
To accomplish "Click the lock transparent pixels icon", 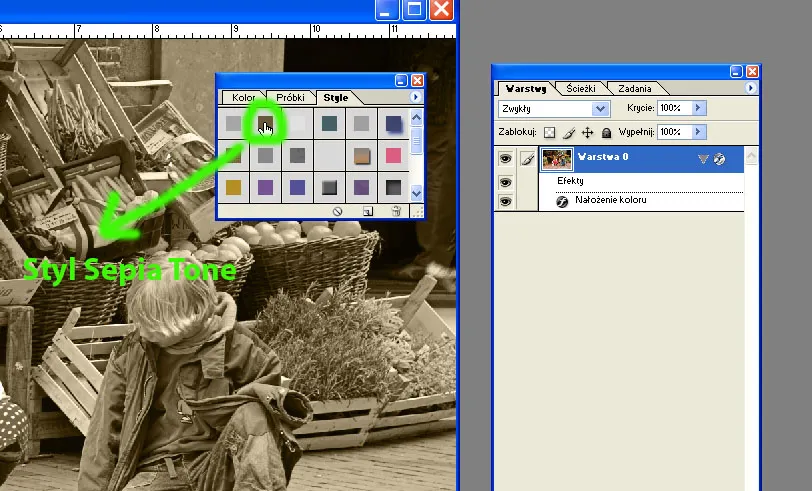I will pyautogui.click(x=549, y=132).
